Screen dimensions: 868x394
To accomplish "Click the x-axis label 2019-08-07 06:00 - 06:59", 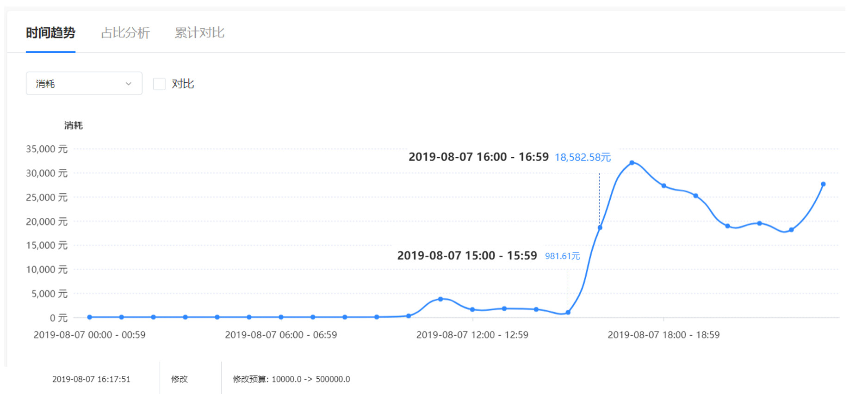I will (x=281, y=335).
